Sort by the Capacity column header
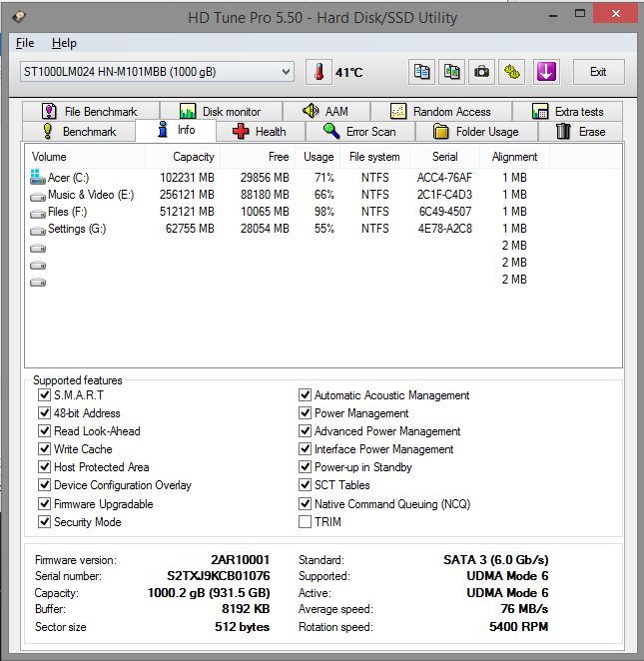This screenshot has height=661, width=644. [183, 157]
